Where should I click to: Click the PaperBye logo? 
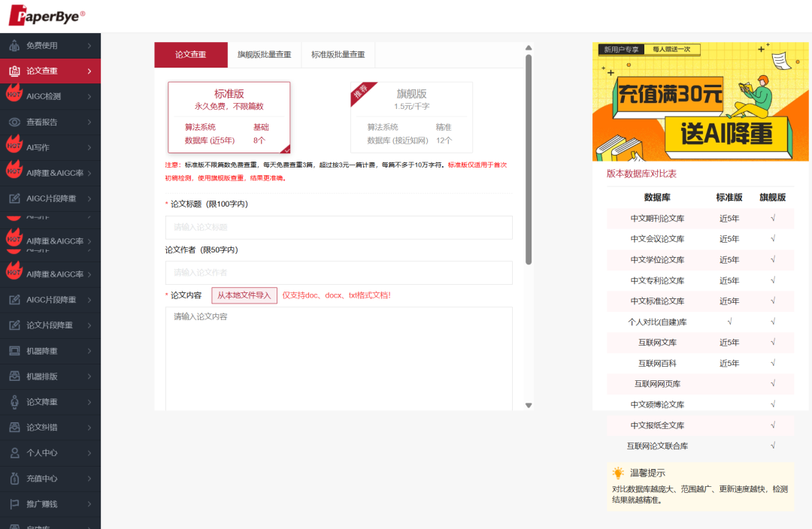coord(47,15)
